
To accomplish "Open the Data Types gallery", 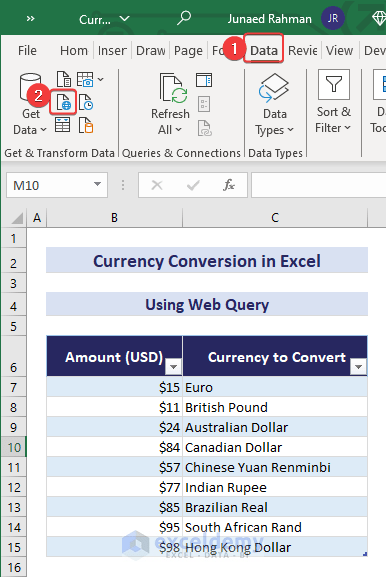I will tap(275, 104).
